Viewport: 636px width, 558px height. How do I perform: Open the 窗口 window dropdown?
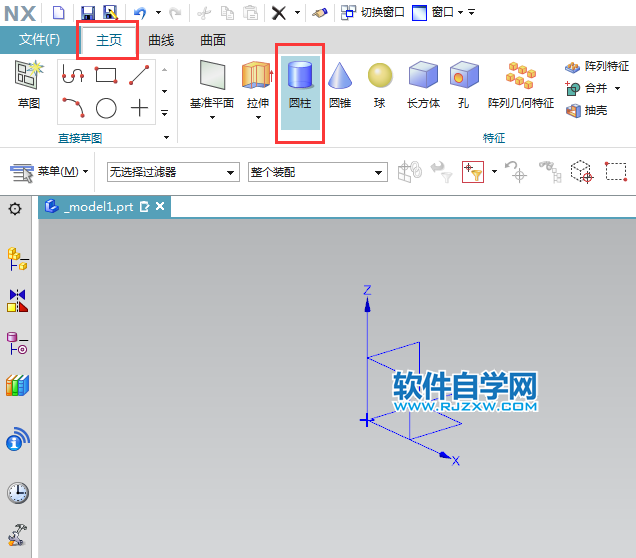click(x=437, y=13)
